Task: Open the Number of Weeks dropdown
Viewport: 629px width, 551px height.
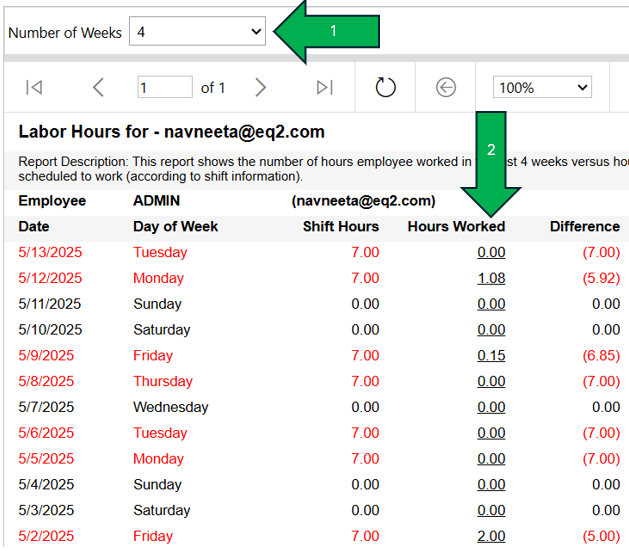Action: click(x=198, y=32)
